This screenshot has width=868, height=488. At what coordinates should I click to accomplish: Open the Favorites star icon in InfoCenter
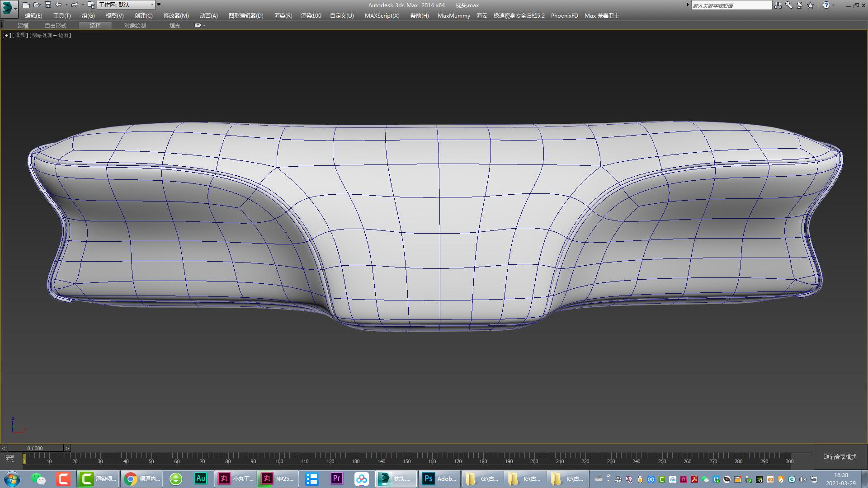point(810,5)
